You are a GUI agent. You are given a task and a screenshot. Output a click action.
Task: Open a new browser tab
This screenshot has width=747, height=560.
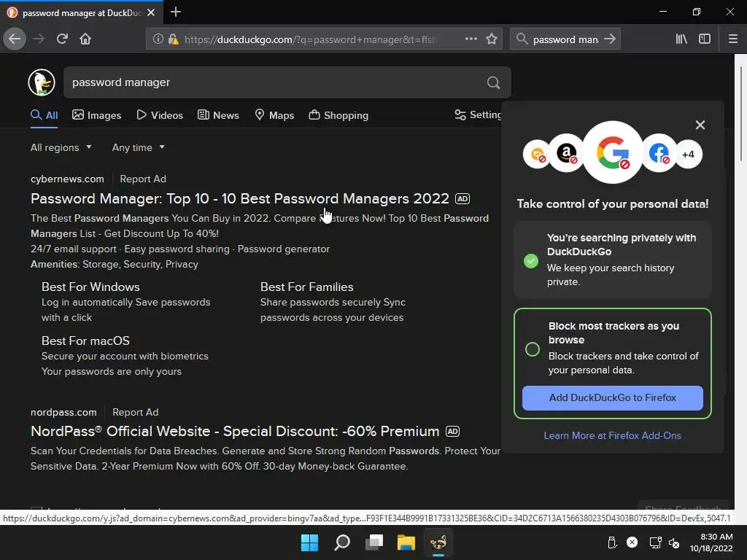pos(175,12)
